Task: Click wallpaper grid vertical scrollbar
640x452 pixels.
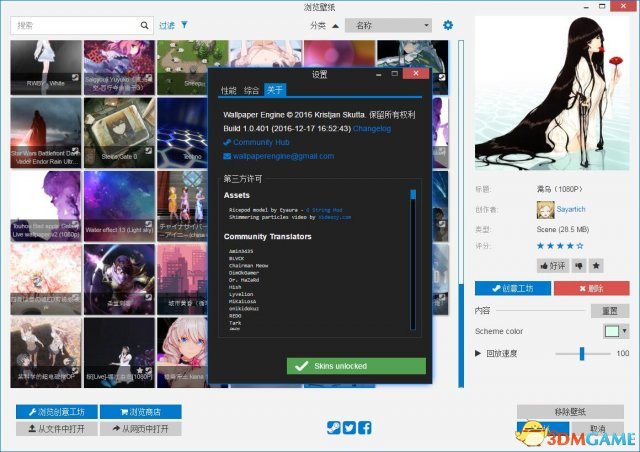Action: [x=461, y=213]
